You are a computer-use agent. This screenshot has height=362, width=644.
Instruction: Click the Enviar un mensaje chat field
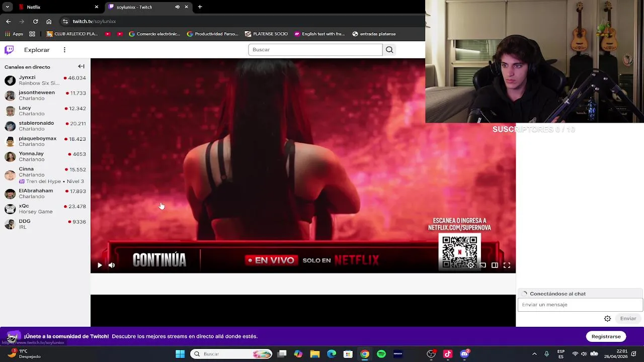click(580, 305)
